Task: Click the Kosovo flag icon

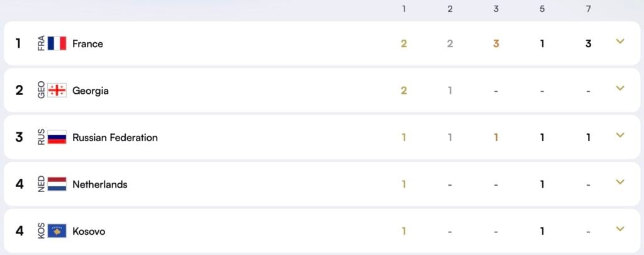Action: pyautogui.click(x=57, y=231)
